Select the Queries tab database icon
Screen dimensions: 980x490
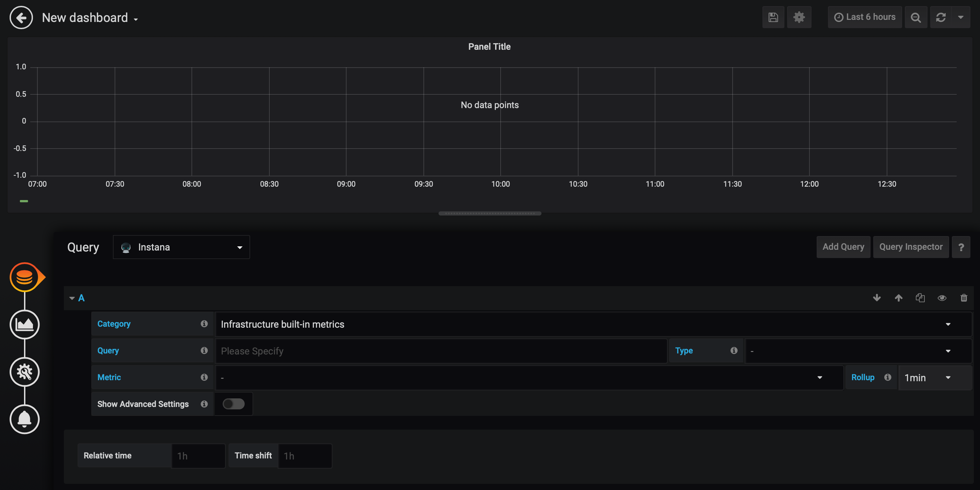point(25,277)
